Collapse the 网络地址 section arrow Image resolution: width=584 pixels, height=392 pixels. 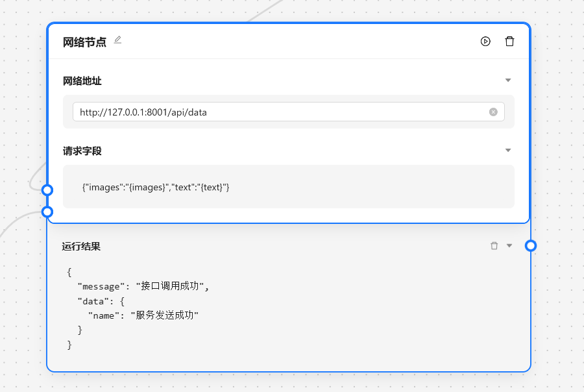point(508,80)
